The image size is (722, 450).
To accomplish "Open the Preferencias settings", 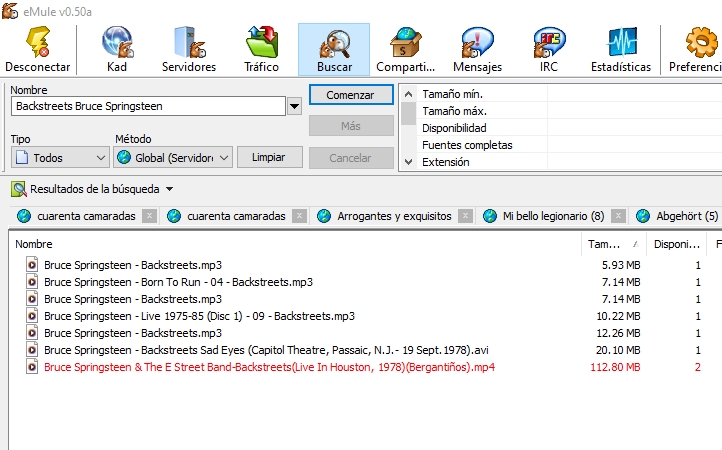I will [695, 49].
